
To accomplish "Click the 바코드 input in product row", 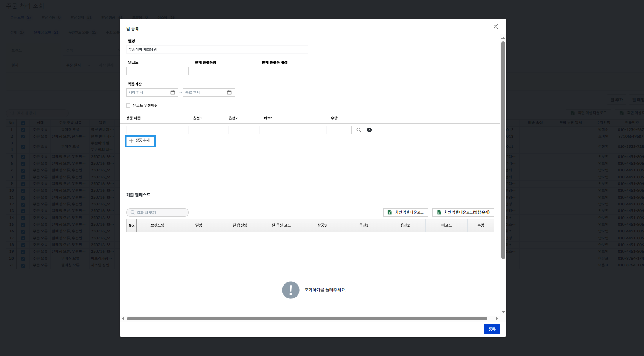I will (x=295, y=130).
